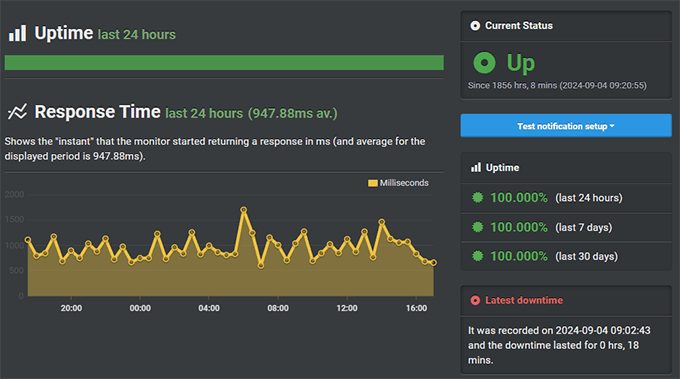680x379 pixels.
Task: Click the line graph icon beside Response Time
Action: [x=17, y=111]
